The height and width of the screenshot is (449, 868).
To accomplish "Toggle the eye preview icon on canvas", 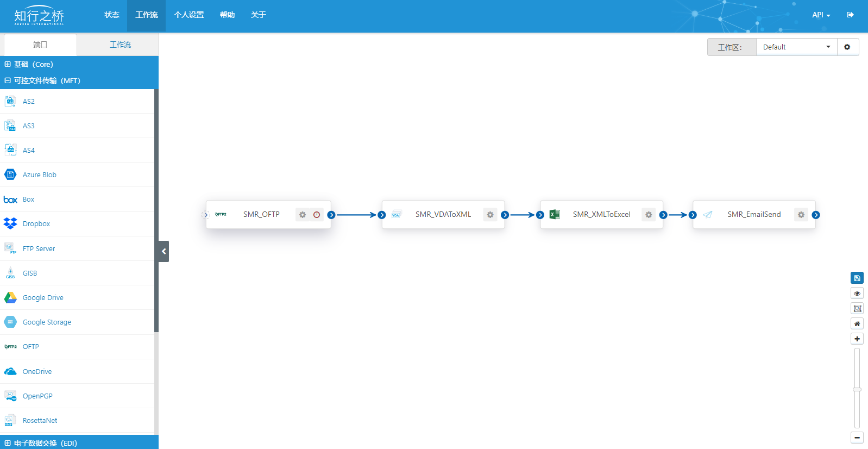I will (x=857, y=293).
